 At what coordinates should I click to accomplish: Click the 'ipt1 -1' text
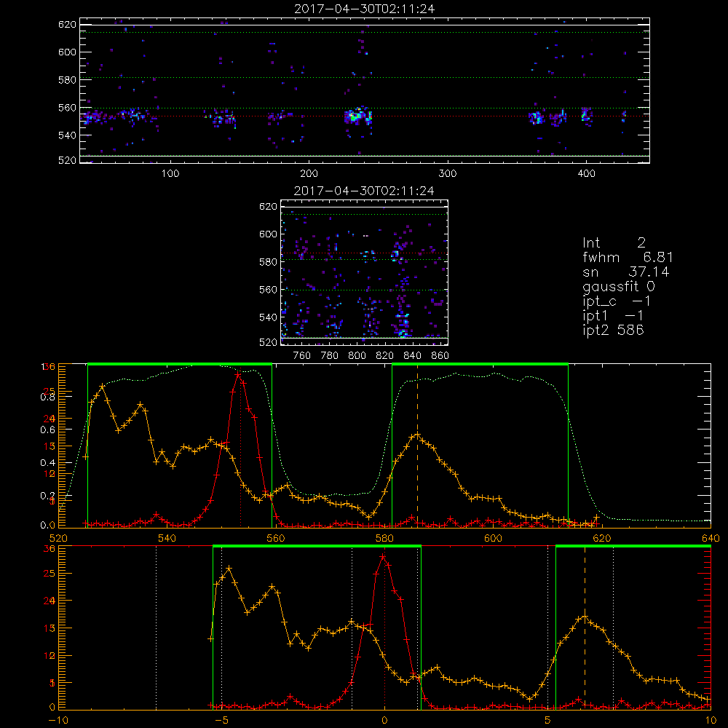point(613,316)
